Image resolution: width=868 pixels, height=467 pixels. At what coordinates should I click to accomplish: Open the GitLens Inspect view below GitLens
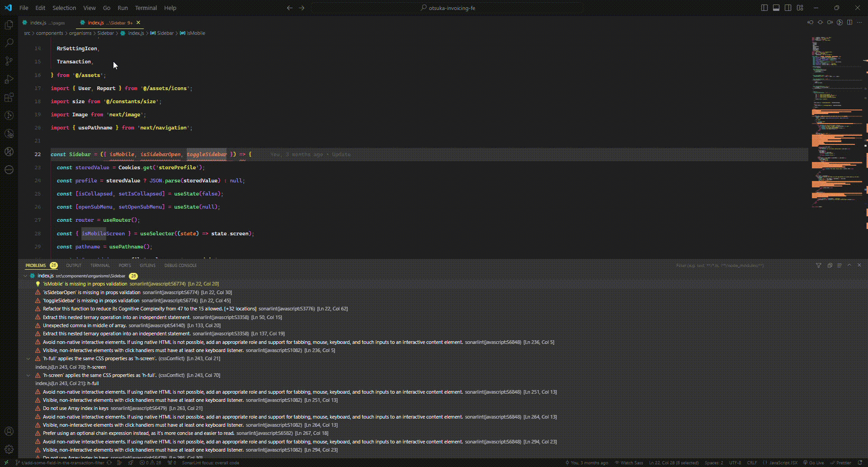[x=9, y=133]
